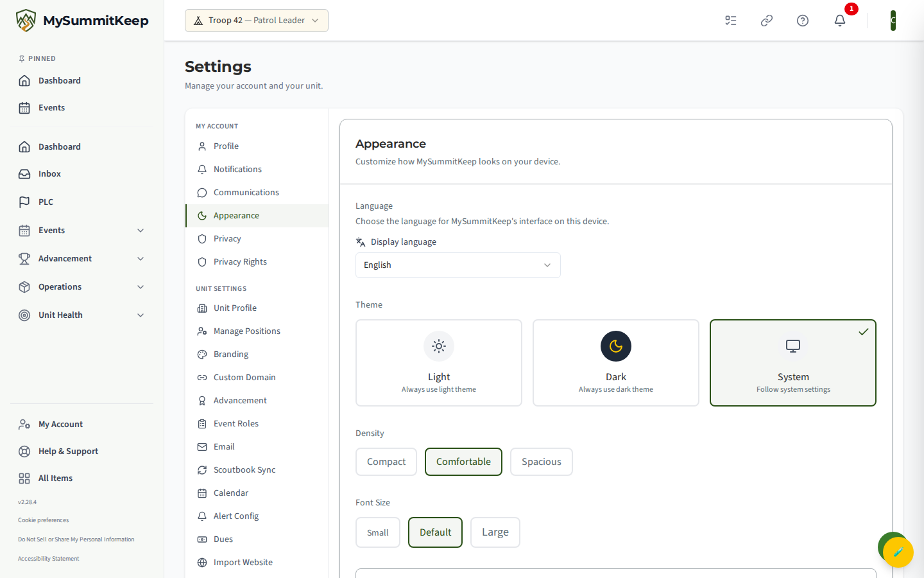Viewport: 924px width, 578px height.
Task: Click the Advancement trophy icon in sidebar
Action: pyautogui.click(x=24, y=259)
